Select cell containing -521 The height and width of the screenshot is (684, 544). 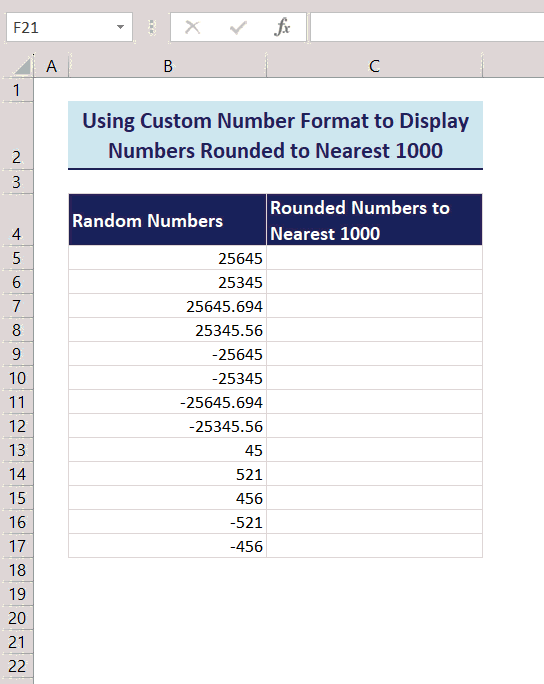[168, 522]
